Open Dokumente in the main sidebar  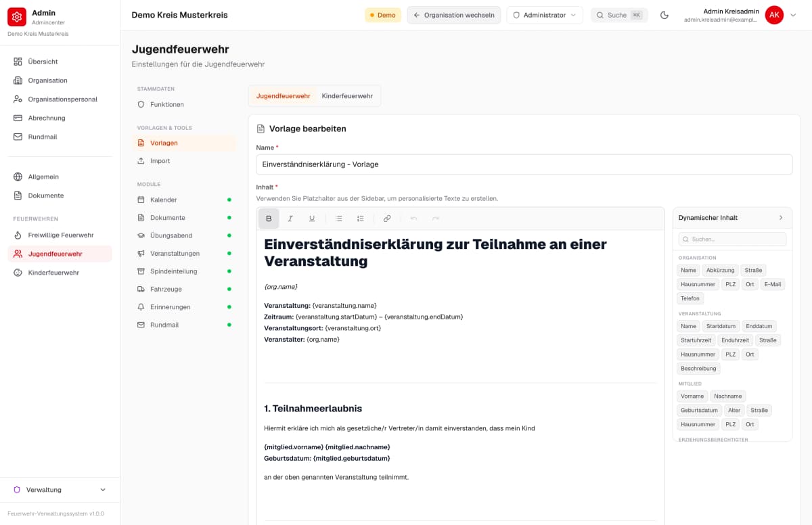[60, 196]
